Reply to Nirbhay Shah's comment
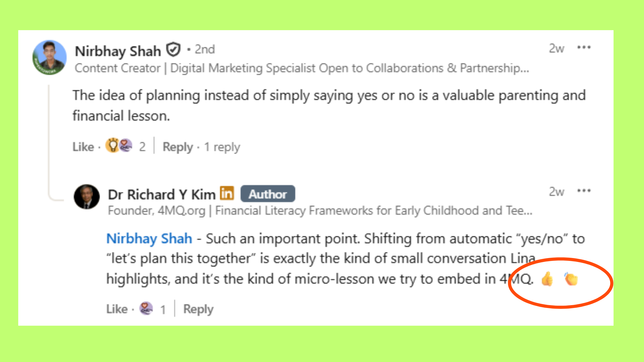Screen dimensions: 644x362 (x=178, y=147)
